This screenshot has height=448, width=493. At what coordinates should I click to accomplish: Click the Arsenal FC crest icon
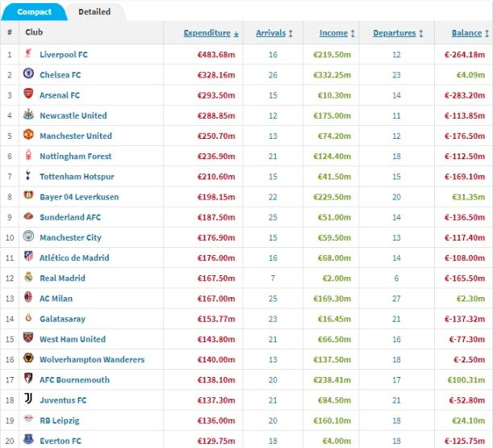point(28,94)
